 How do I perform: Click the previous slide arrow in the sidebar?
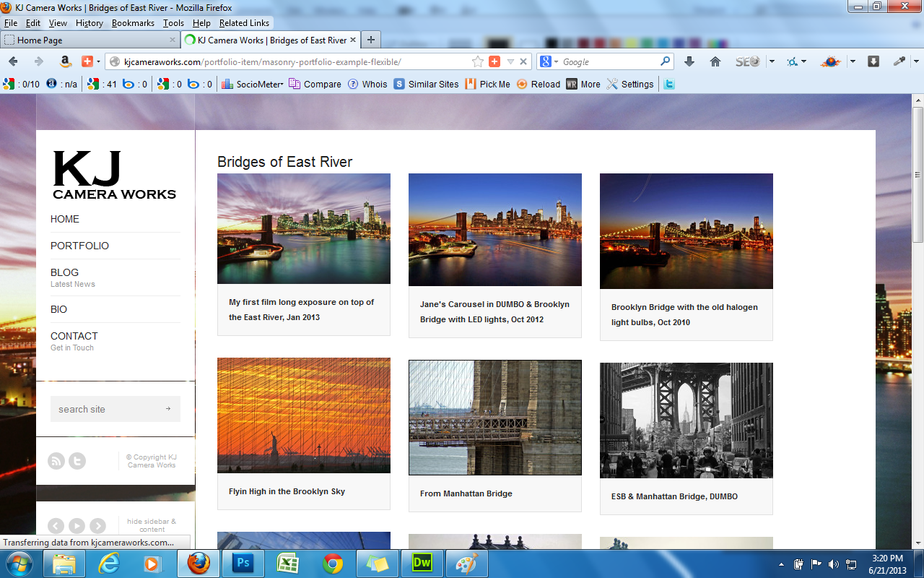coord(56,526)
